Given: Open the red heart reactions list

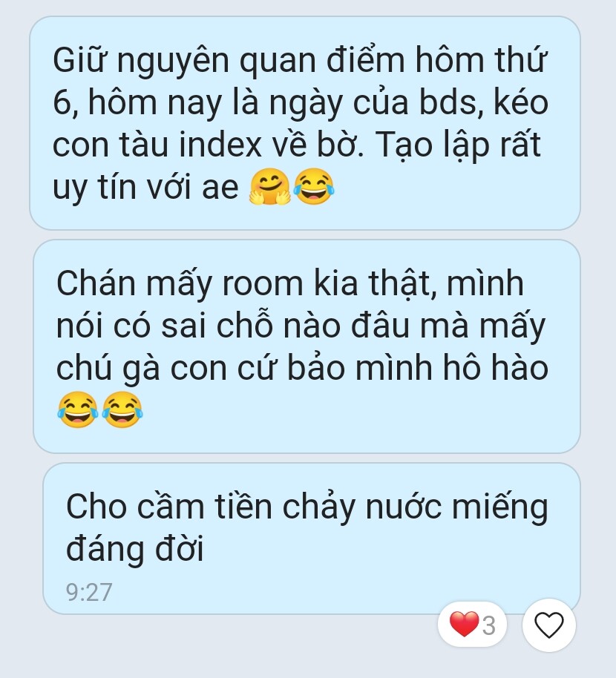Looking at the screenshot, I should pyautogui.click(x=472, y=625).
